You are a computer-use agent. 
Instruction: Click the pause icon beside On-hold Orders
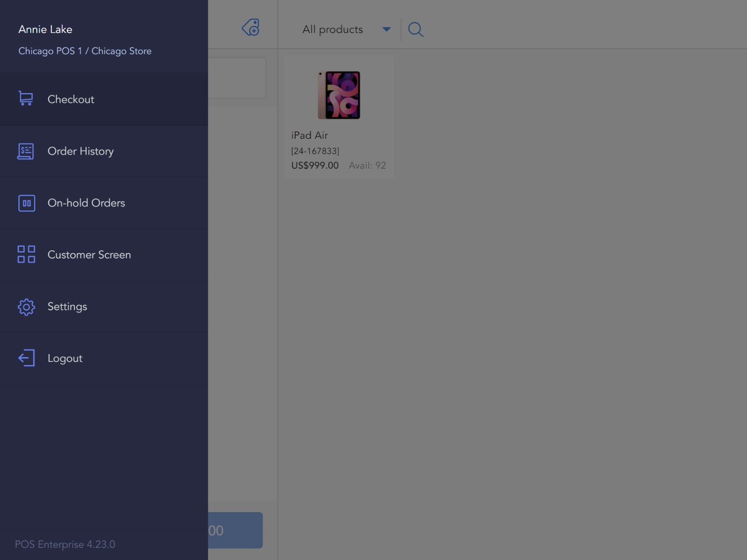point(27,203)
